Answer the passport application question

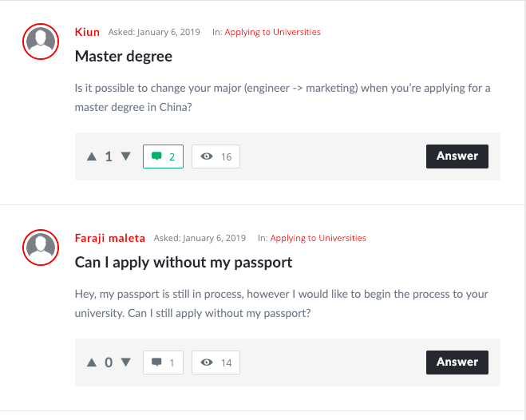[457, 362]
